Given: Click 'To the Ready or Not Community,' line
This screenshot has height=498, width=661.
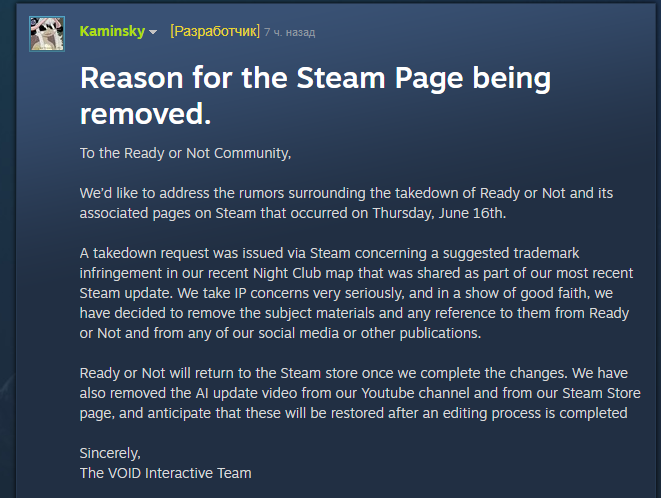Looking at the screenshot, I should pyautogui.click(x=185, y=153).
